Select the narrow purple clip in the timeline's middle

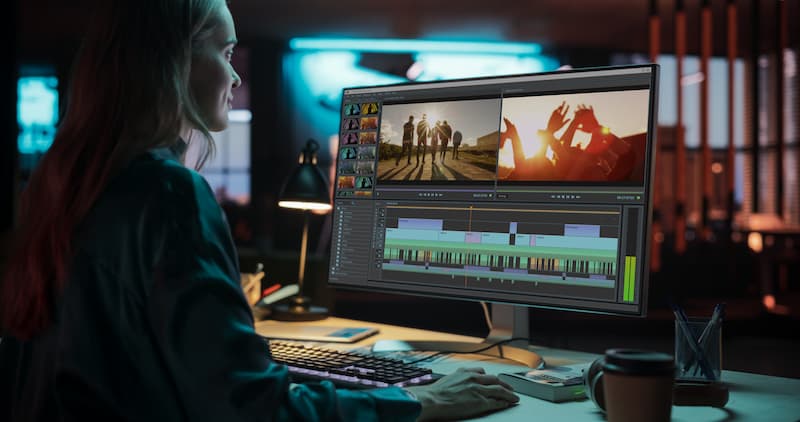(513, 228)
